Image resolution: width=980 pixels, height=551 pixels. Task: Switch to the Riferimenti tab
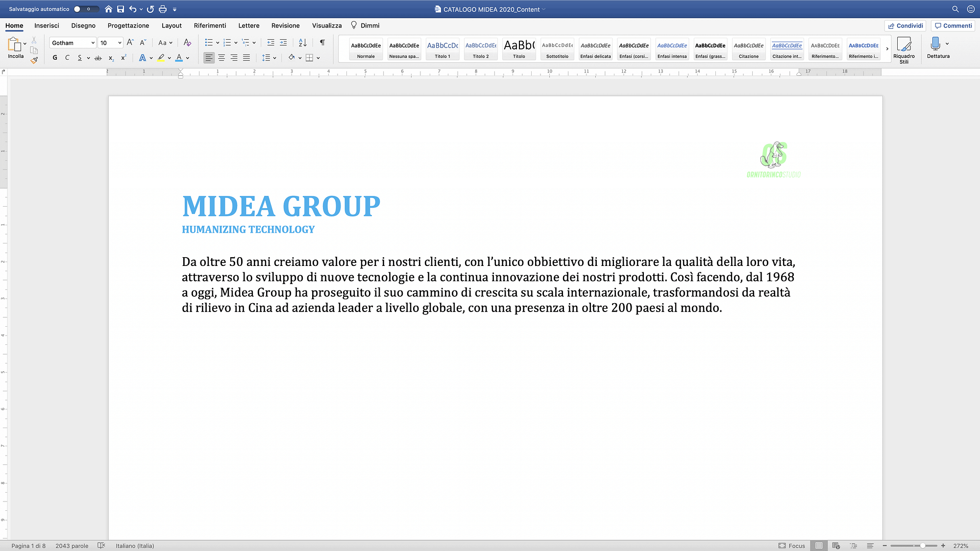click(210, 25)
